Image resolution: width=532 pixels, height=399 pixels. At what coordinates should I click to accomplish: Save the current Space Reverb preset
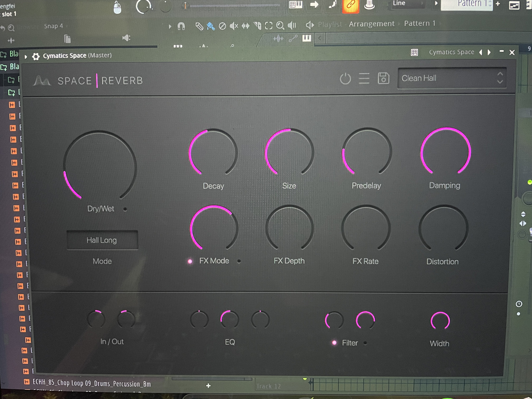[384, 79]
